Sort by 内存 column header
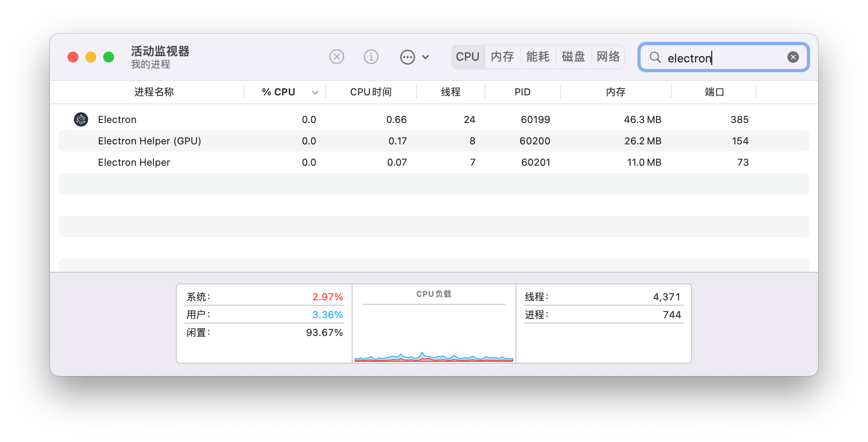 click(x=616, y=92)
